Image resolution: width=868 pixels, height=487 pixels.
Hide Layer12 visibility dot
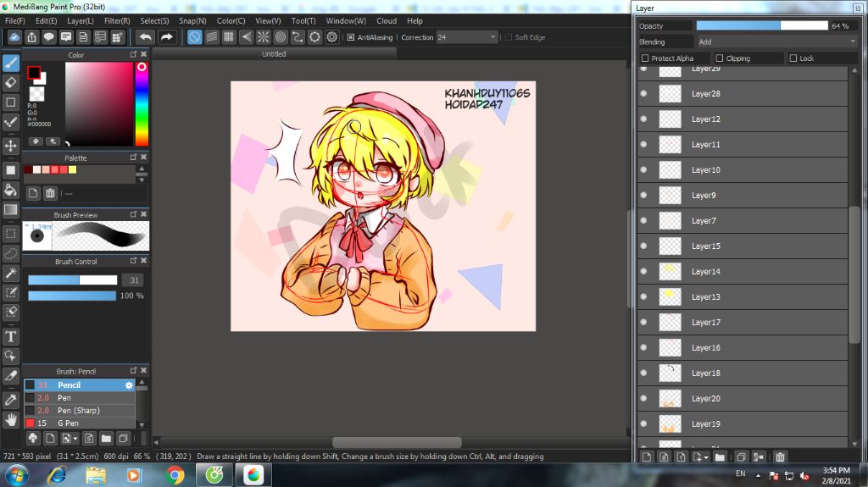point(643,119)
